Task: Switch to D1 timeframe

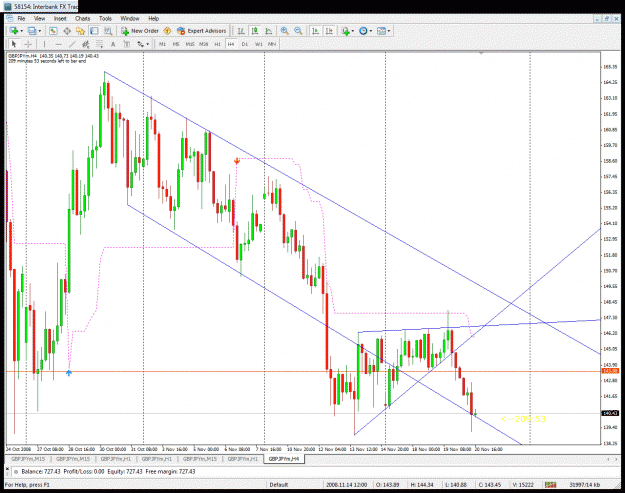Action: tap(245, 44)
